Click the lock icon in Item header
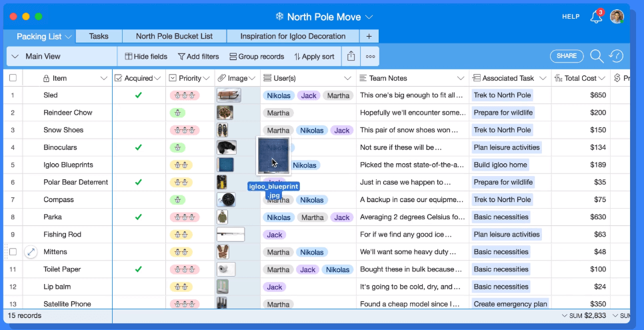The height and width of the screenshot is (330, 644). coord(47,78)
